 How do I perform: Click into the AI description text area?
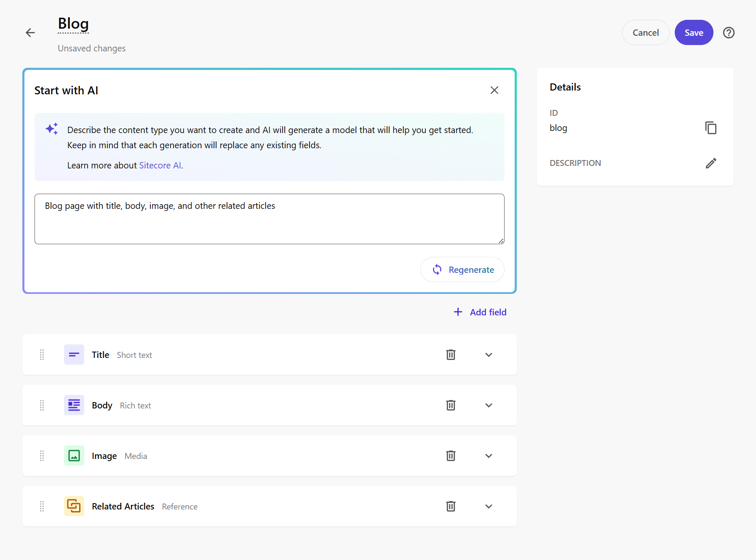(x=270, y=219)
